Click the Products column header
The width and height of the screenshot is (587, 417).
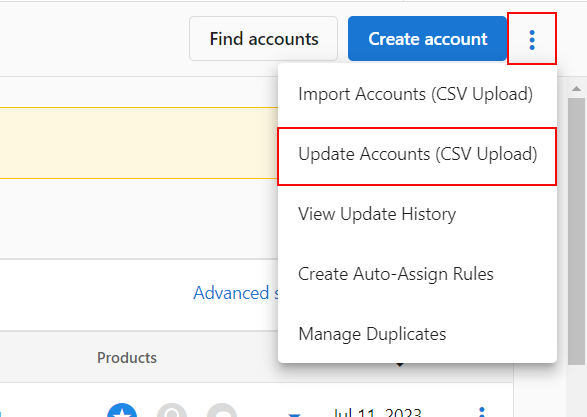pos(127,358)
